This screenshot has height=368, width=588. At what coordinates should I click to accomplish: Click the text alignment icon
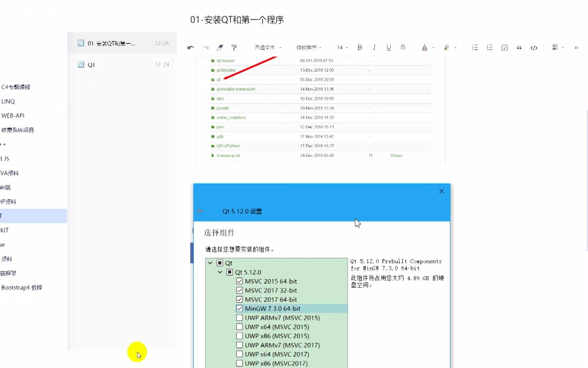(x=555, y=47)
